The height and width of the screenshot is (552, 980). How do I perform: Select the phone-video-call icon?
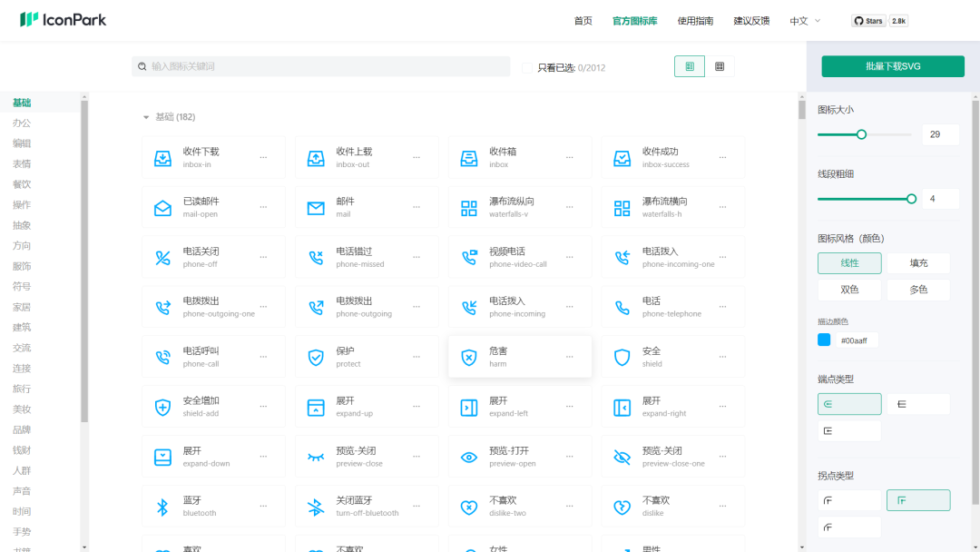[469, 258]
